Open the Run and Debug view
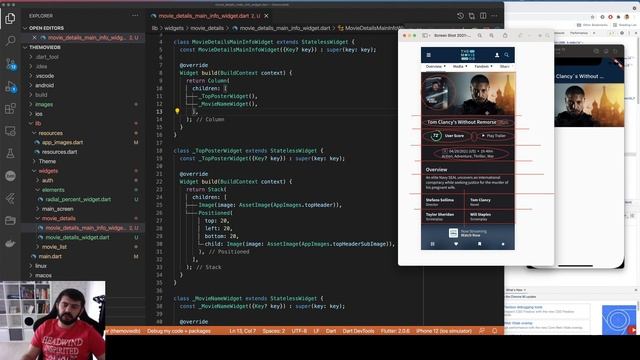Screen dimensions: 640x360 10,87
